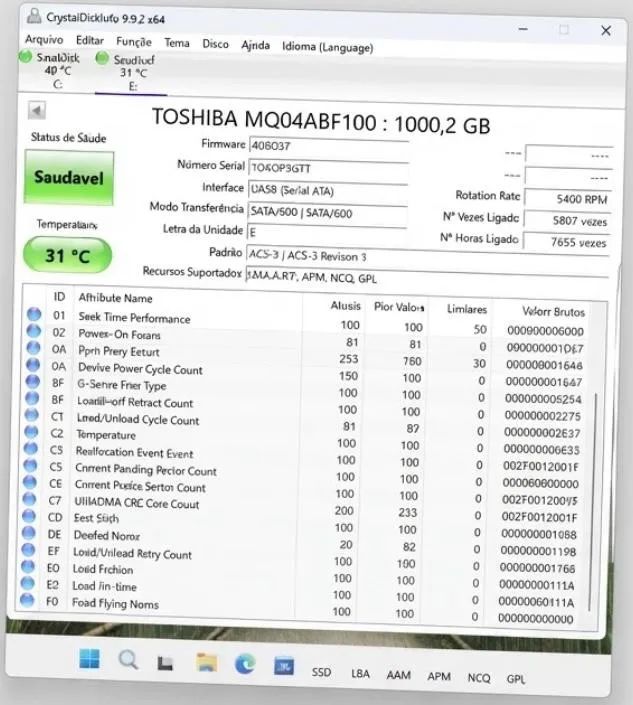This screenshot has width=633, height=705.
Task: Go to previous disk with the left arrow button
Action: 36,110
